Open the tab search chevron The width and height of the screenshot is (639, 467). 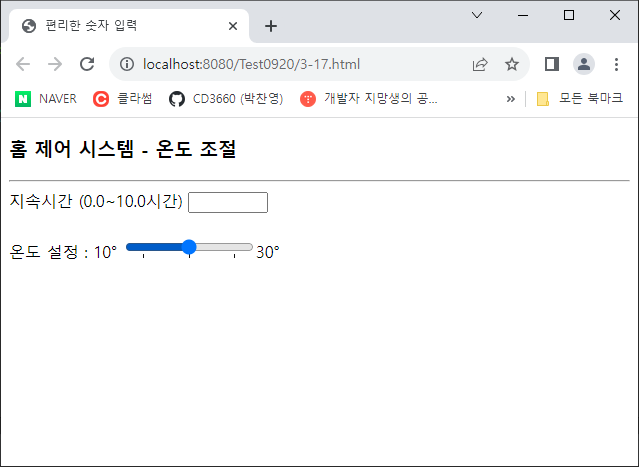tap(477, 15)
